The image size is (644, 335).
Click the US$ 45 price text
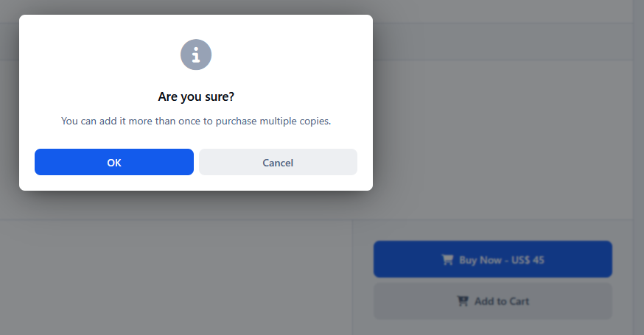tap(528, 260)
